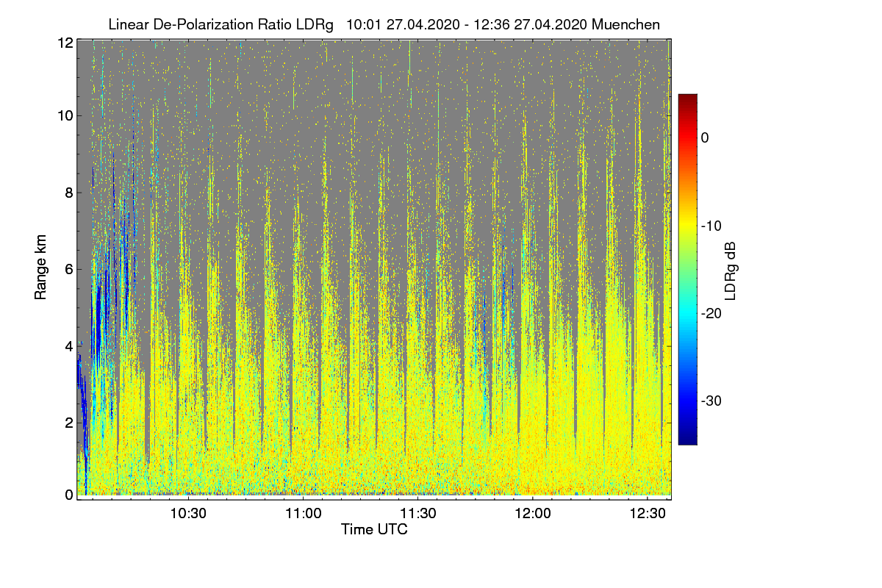Click the range axis label '10'

pos(65,115)
